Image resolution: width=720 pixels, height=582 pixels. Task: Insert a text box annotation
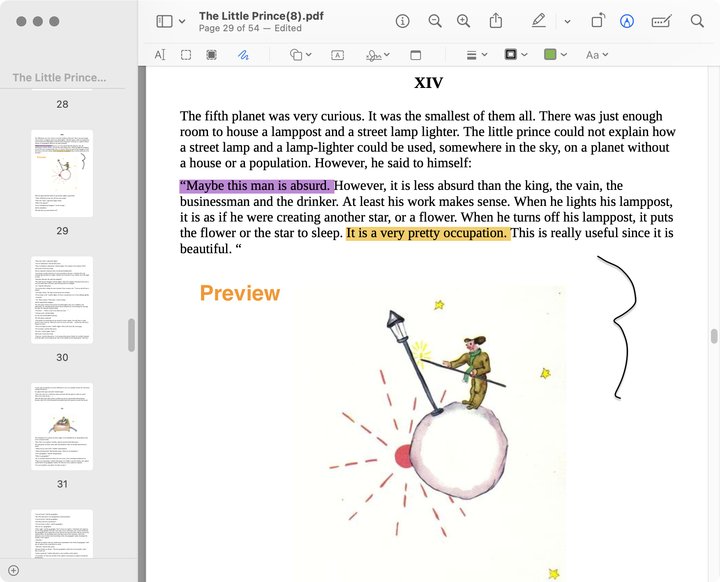coord(338,55)
